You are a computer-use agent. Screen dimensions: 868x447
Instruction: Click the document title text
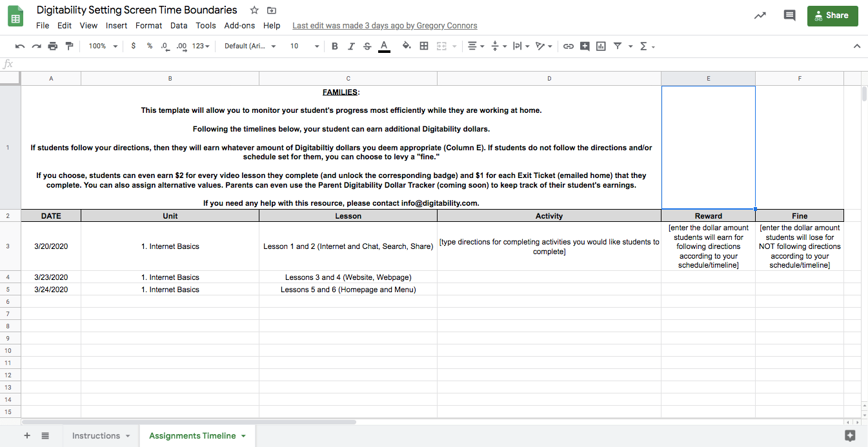[x=137, y=10]
